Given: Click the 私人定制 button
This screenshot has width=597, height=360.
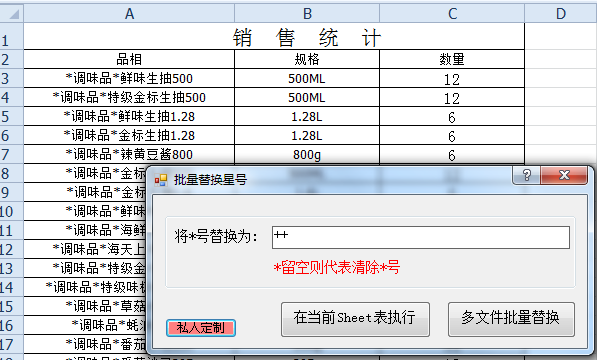Looking at the screenshot, I should tap(201, 328).
